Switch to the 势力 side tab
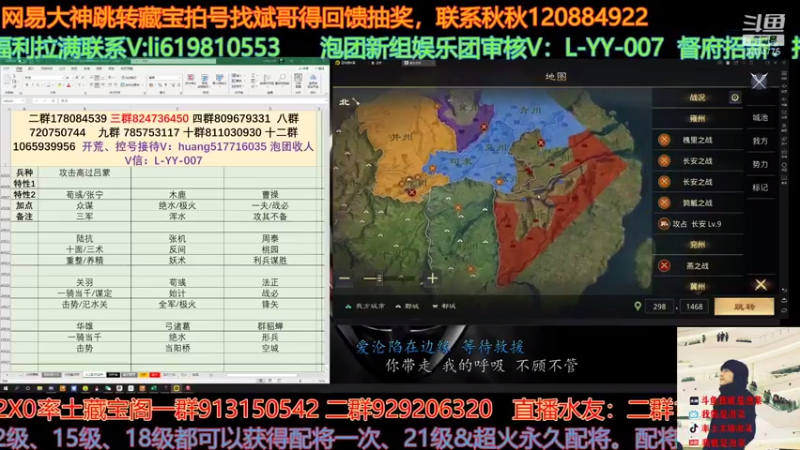800x450 pixels. 760,164
